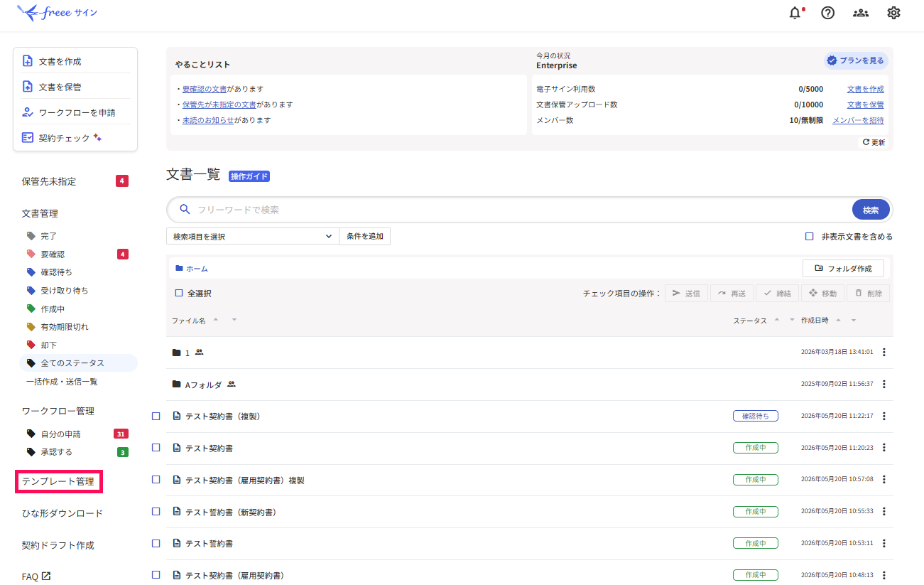Image resolution: width=924 pixels, height=585 pixels.
Task: Select 有効期限切れ status filter
Action: (x=65, y=327)
